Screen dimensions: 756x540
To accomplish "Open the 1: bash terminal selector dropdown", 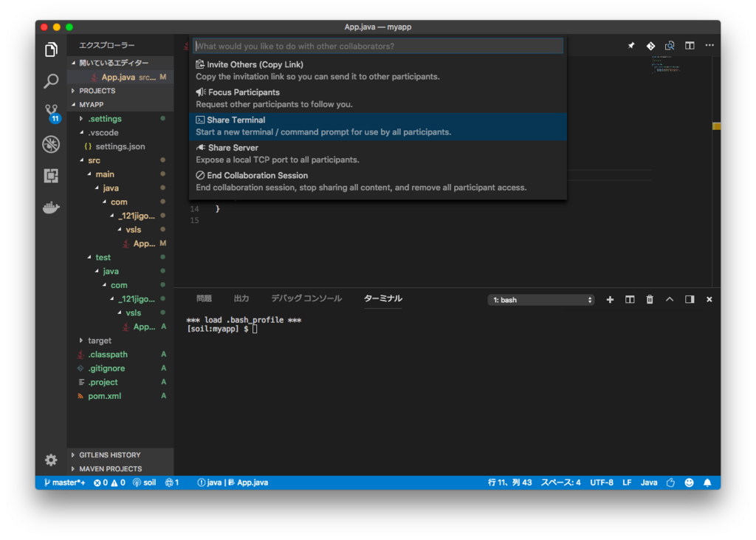I will click(x=541, y=300).
